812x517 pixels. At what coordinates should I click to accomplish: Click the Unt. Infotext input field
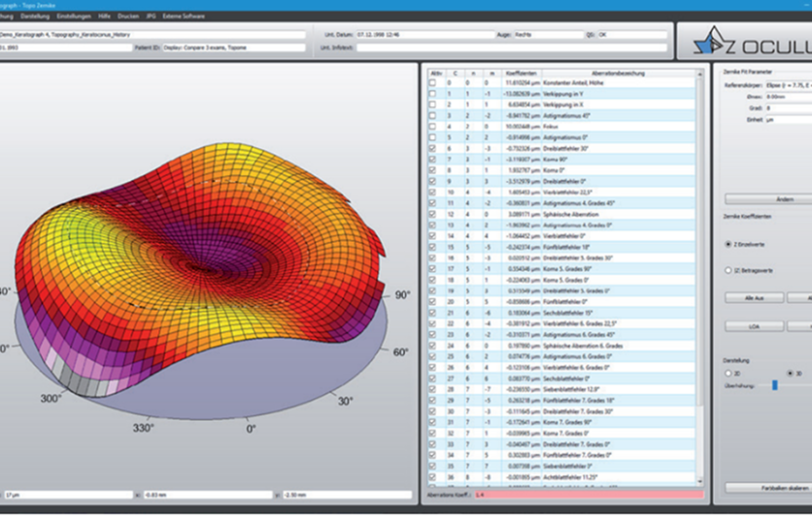512,48
